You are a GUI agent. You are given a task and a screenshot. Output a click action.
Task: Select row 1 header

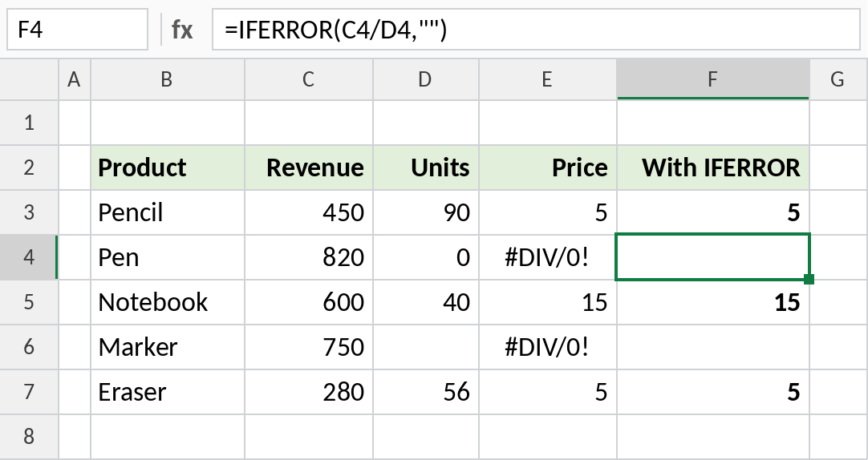click(29, 123)
